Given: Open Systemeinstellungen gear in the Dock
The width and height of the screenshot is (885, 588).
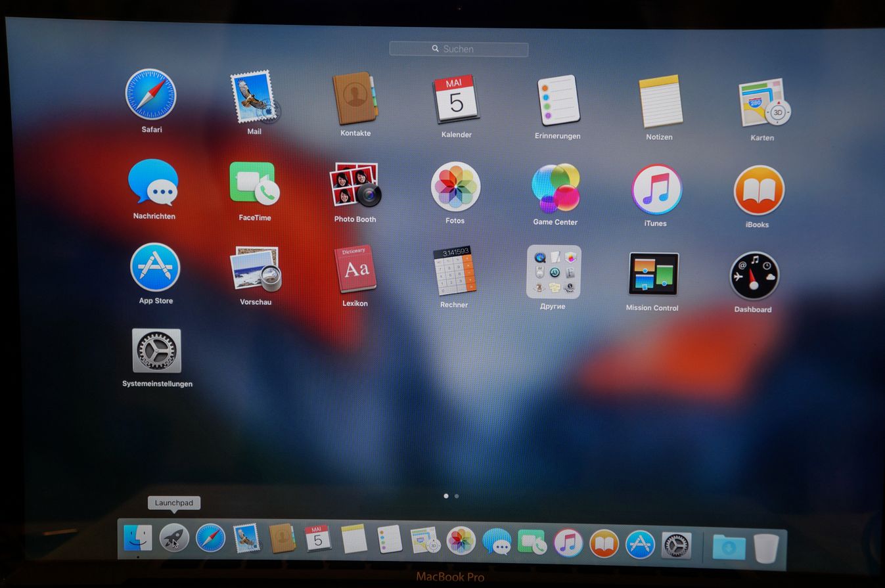Looking at the screenshot, I should [676, 545].
